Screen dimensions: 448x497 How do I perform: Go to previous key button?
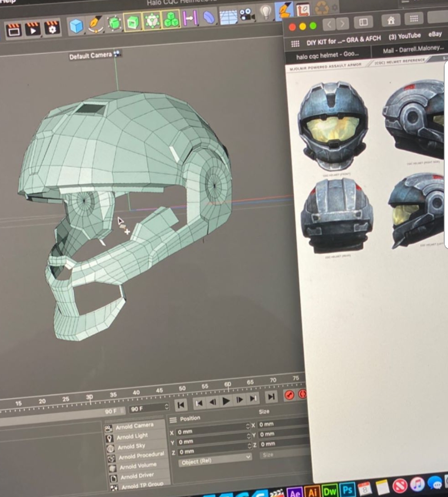click(199, 403)
